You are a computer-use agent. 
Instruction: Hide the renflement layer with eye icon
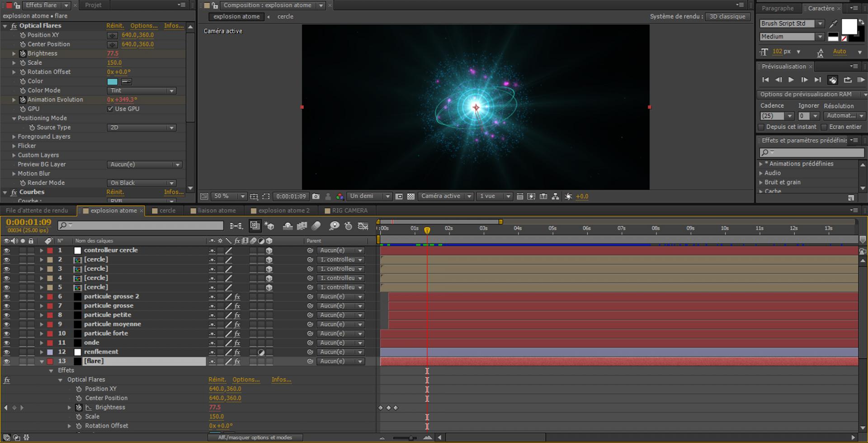pyautogui.click(x=6, y=352)
